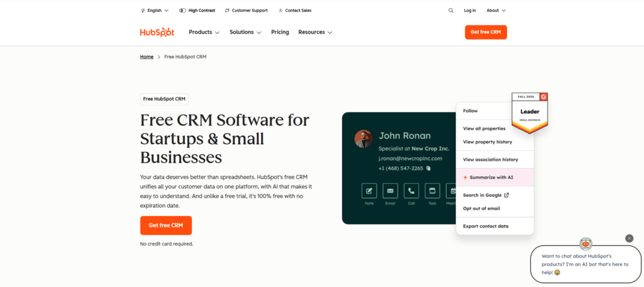
Task: Click Get free CRM in header
Action: tap(486, 32)
